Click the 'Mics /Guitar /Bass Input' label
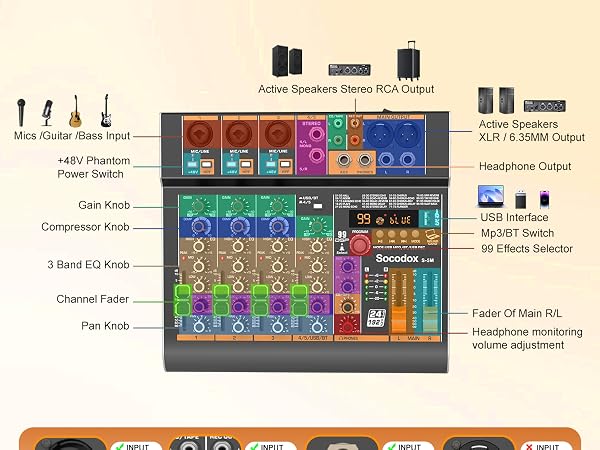The height and width of the screenshot is (450, 600). click(72, 136)
